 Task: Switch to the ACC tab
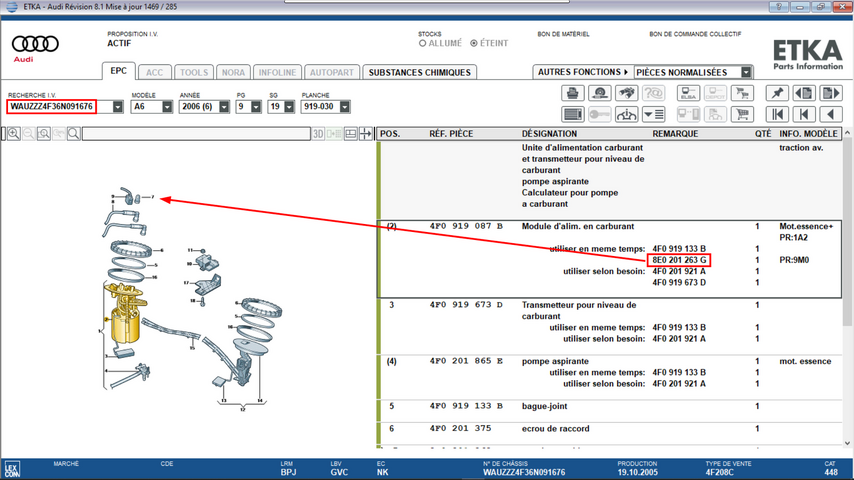(x=154, y=72)
